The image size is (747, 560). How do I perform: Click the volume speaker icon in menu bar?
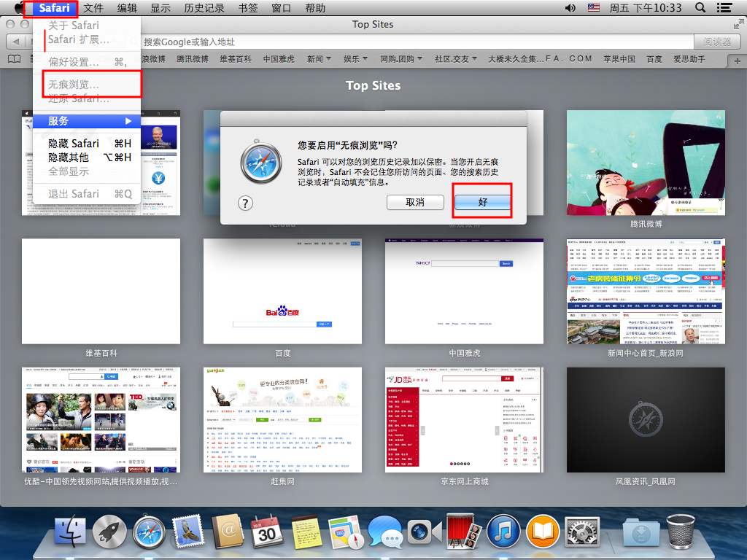click(570, 7)
